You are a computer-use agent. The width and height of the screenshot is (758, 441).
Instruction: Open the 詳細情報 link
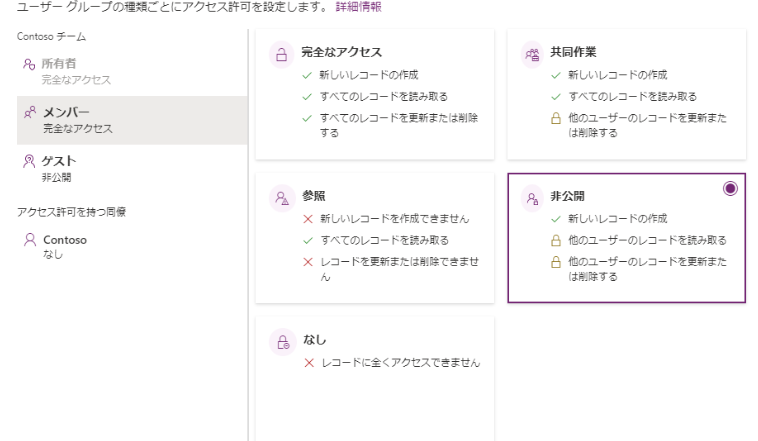pos(359,7)
